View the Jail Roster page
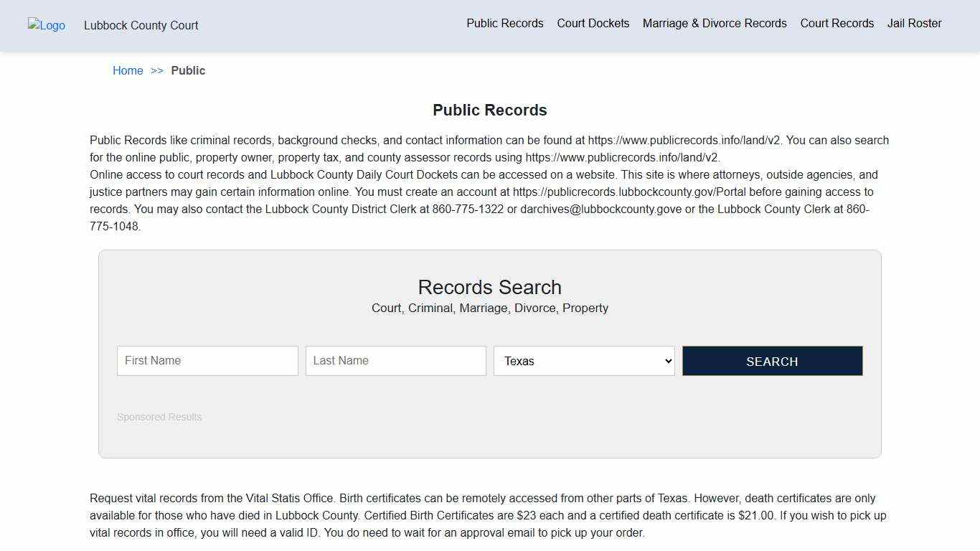This screenshot has width=980, height=551. [914, 23]
